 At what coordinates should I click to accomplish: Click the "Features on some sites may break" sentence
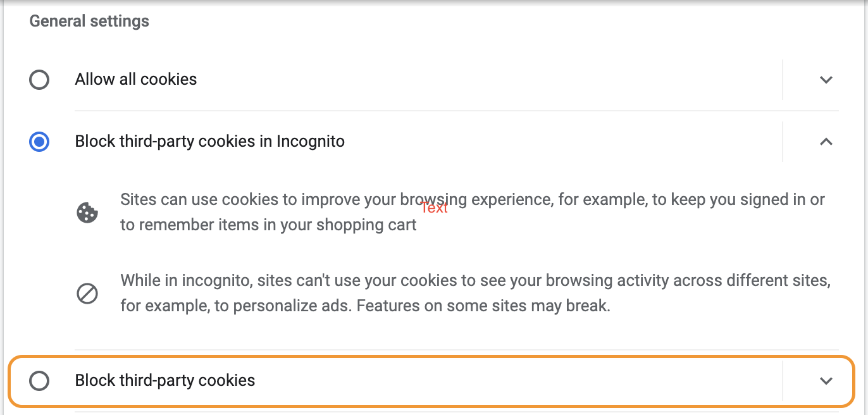pos(484,306)
